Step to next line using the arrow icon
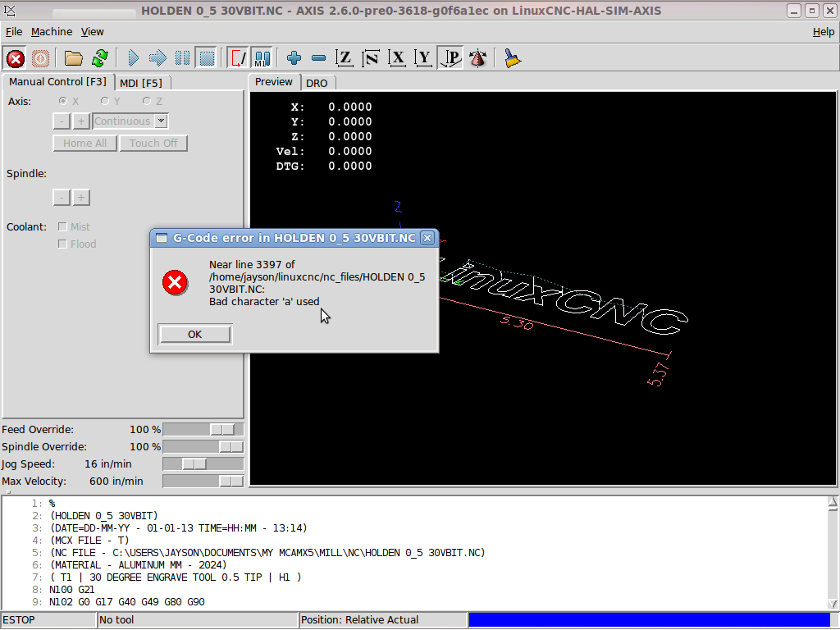Image resolution: width=840 pixels, height=630 pixels. [157, 58]
